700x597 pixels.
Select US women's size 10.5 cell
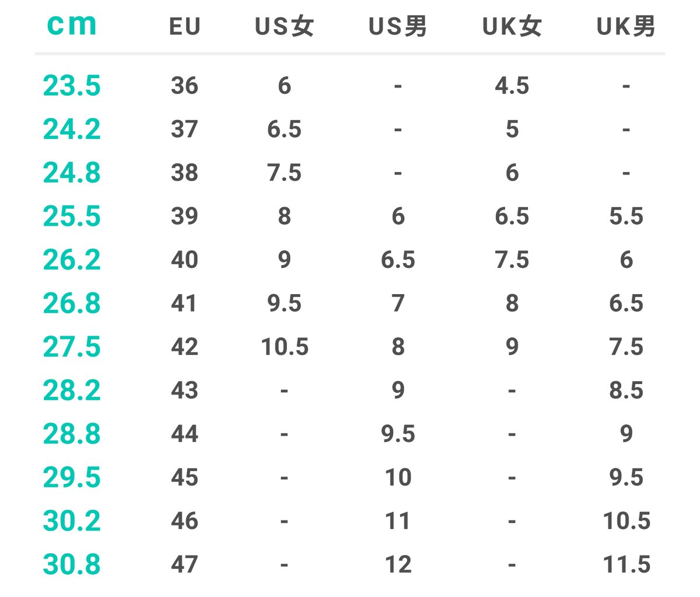tap(285, 347)
